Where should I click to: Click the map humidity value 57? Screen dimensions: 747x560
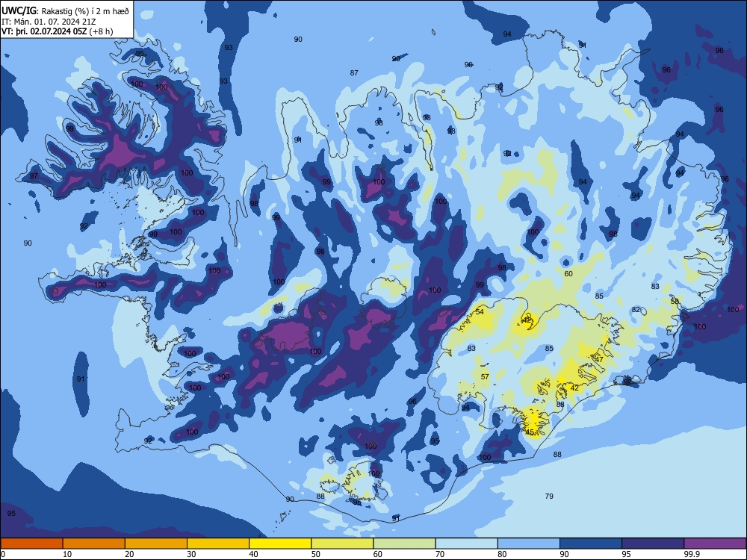pyautogui.click(x=485, y=376)
